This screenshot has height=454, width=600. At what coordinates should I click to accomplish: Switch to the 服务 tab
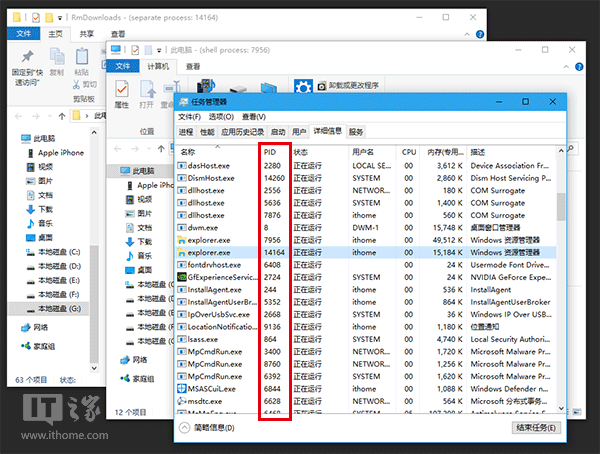(356, 132)
